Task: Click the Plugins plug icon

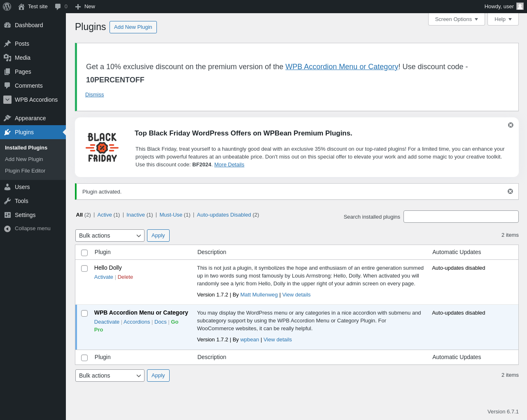Action: coord(7,132)
